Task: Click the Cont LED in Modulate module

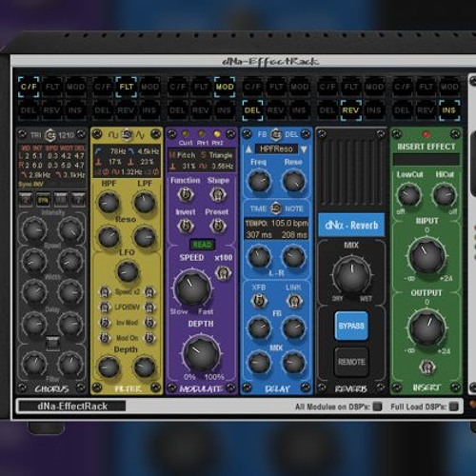Action: (x=186, y=134)
